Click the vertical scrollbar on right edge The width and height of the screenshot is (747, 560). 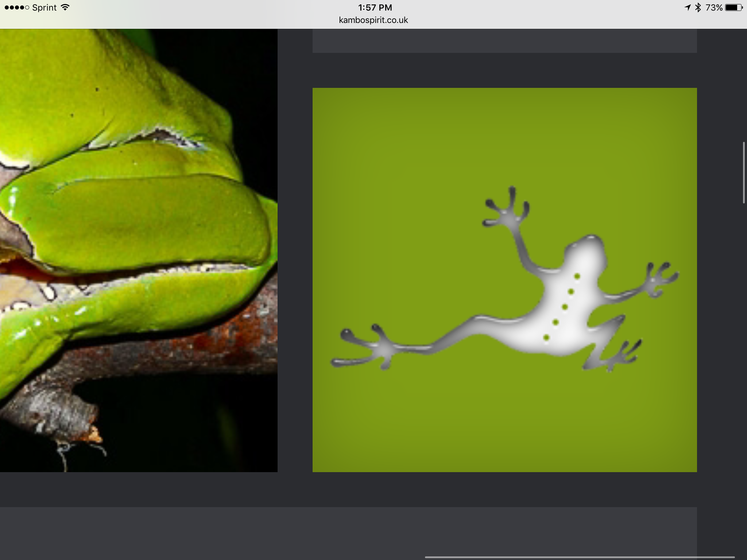pyautogui.click(x=743, y=172)
